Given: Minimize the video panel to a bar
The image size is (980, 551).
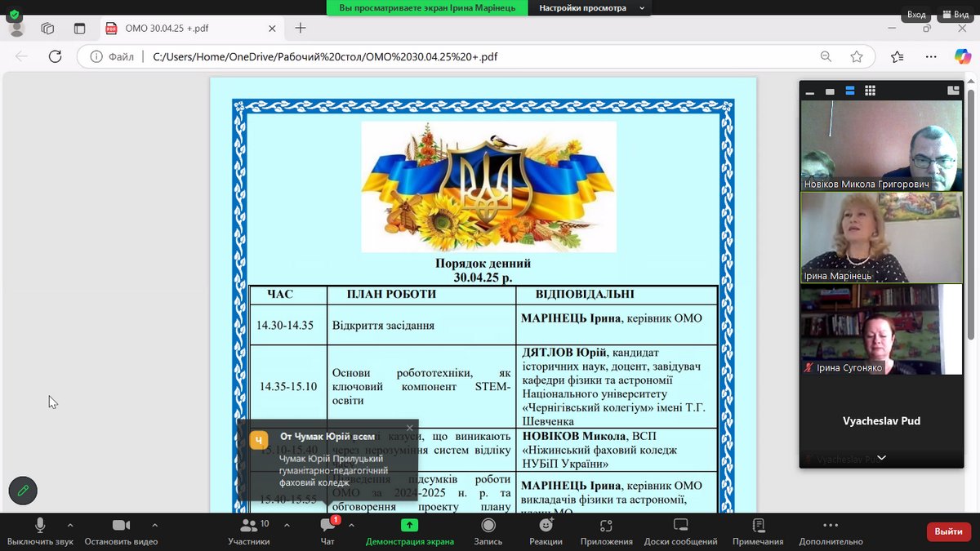Looking at the screenshot, I should click(x=810, y=91).
